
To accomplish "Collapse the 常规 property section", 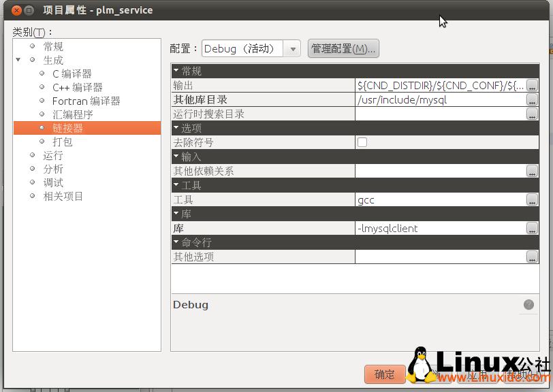I will (x=176, y=71).
